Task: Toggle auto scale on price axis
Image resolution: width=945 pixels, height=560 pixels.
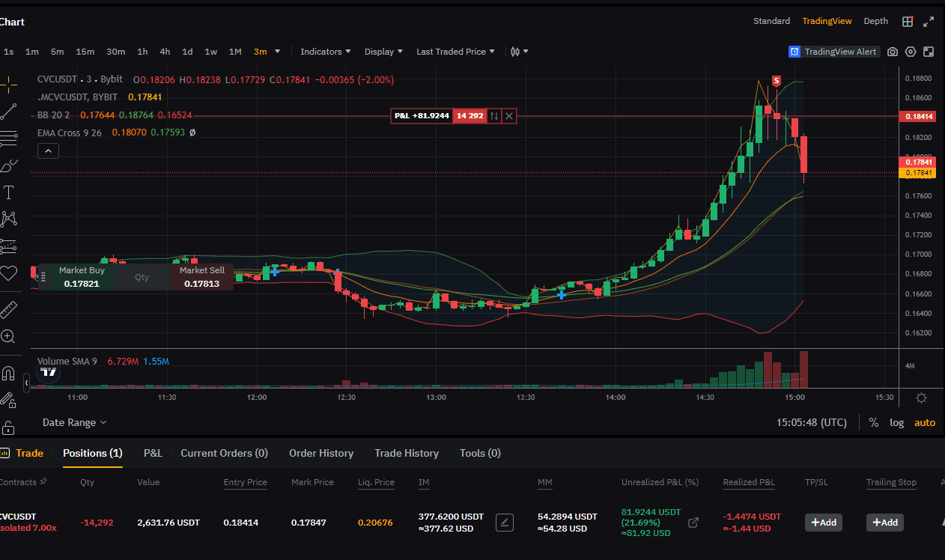Action: click(925, 422)
